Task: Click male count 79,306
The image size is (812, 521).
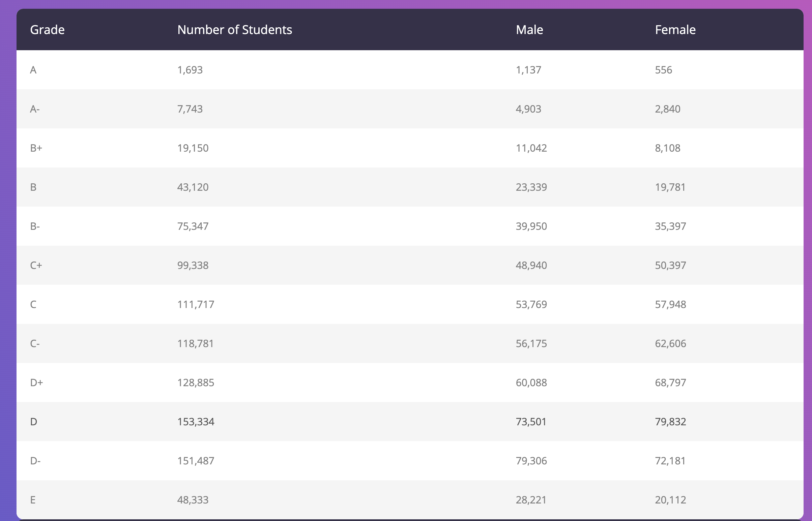Action: [x=531, y=461]
